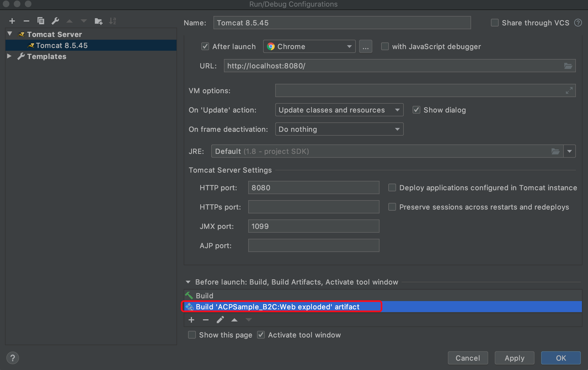Image resolution: width=588 pixels, height=370 pixels.
Task: Click browse folder icon in URL field
Action: coord(568,66)
